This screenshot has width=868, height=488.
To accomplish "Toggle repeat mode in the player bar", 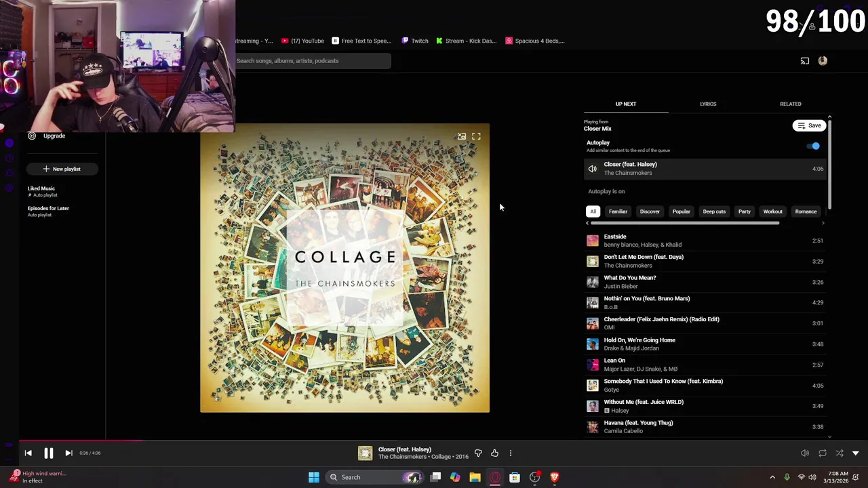I will pos(823,453).
